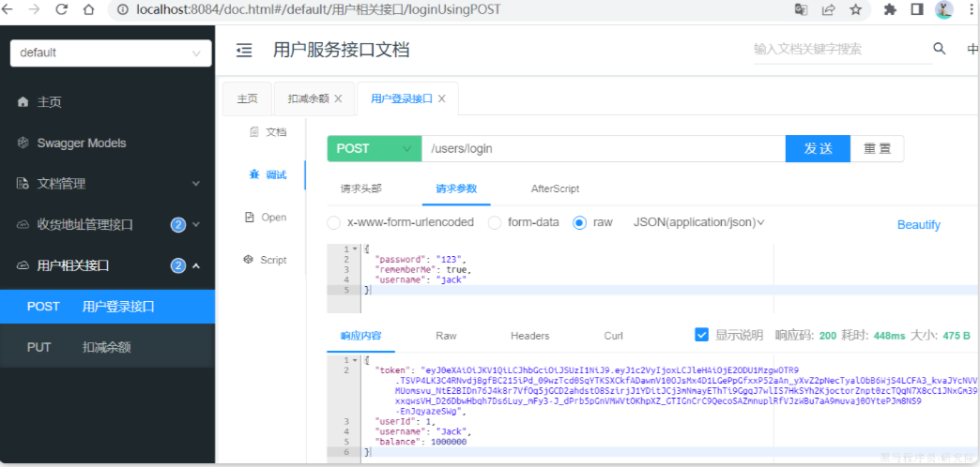Screen dimensions: 980x467
Task: Select x-www-form-urlencoded radio option
Action: [333, 223]
